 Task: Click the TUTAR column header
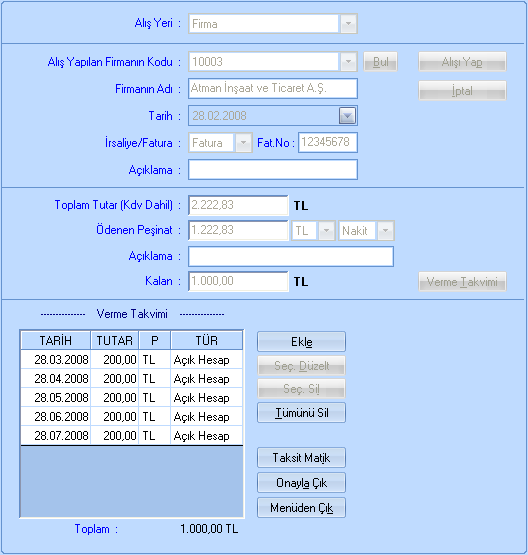pyautogui.click(x=115, y=341)
